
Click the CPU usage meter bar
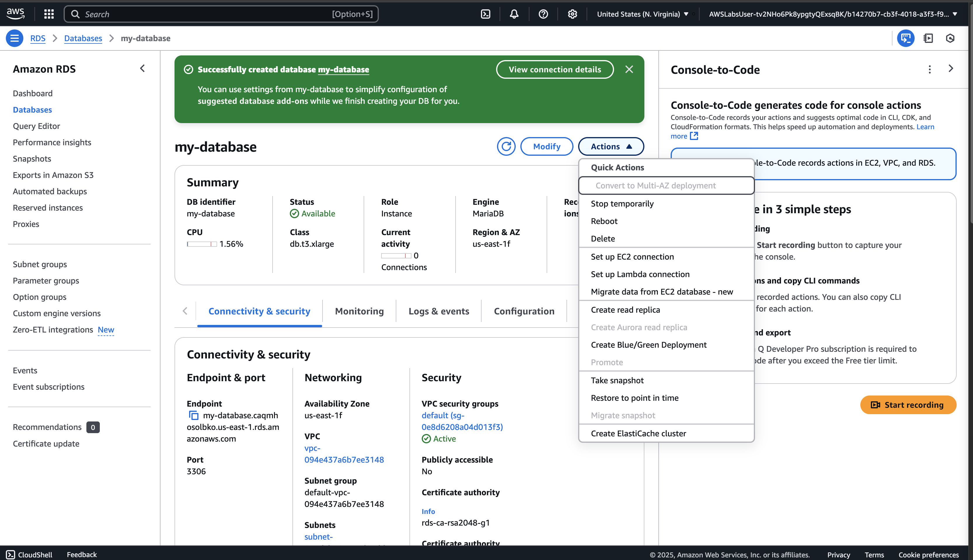pos(202,244)
